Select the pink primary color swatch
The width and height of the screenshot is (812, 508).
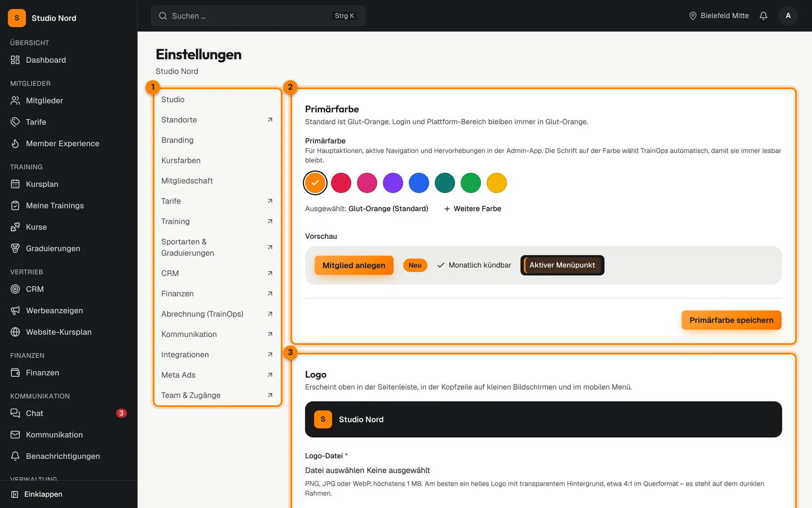click(367, 183)
